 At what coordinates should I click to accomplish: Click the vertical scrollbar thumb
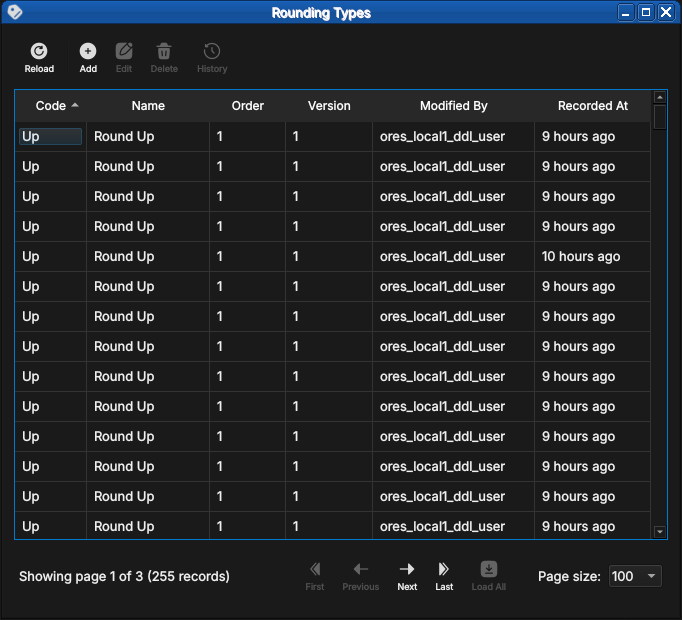[660, 117]
